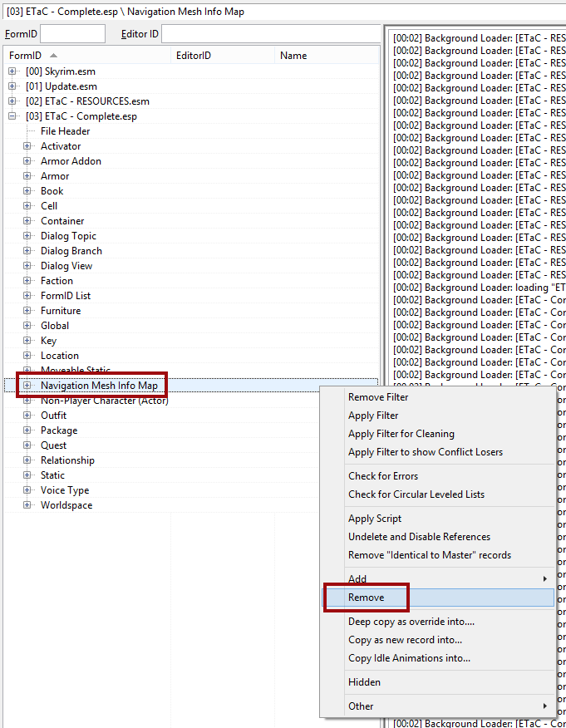566x728 pixels.
Task: Choose Apply Filter for Cleaning
Action: (x=401, y=434)
